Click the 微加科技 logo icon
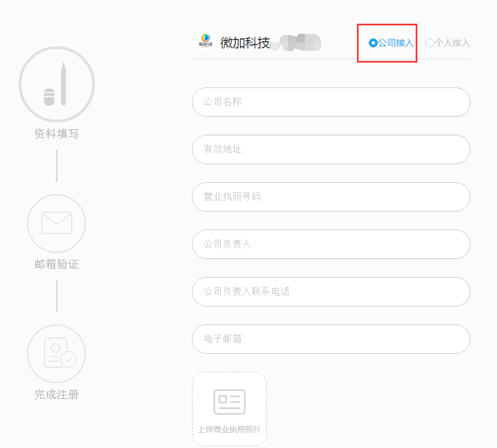 coord(205,41)
